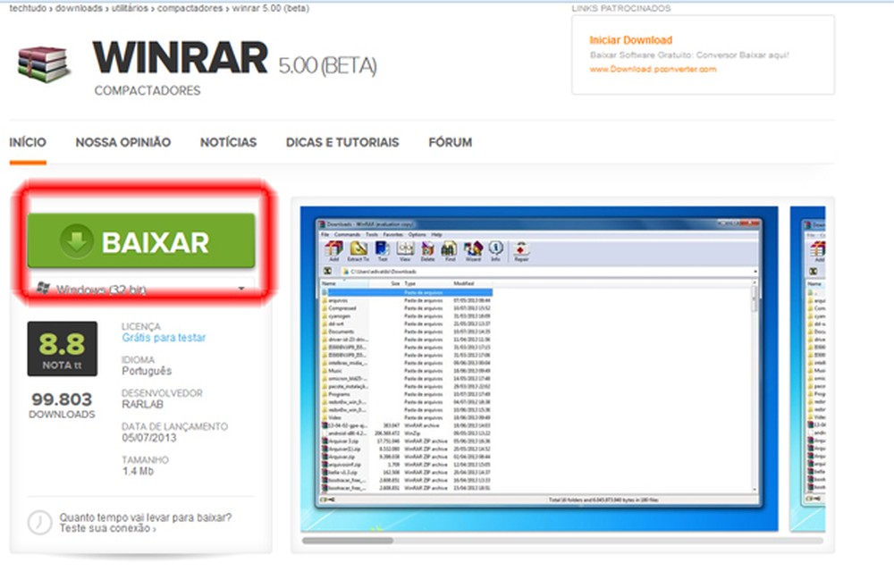Image resolution: width=894 pixels, height=588 pixels.
Task: Select the Test archive icon
Action: pos(382,248)
